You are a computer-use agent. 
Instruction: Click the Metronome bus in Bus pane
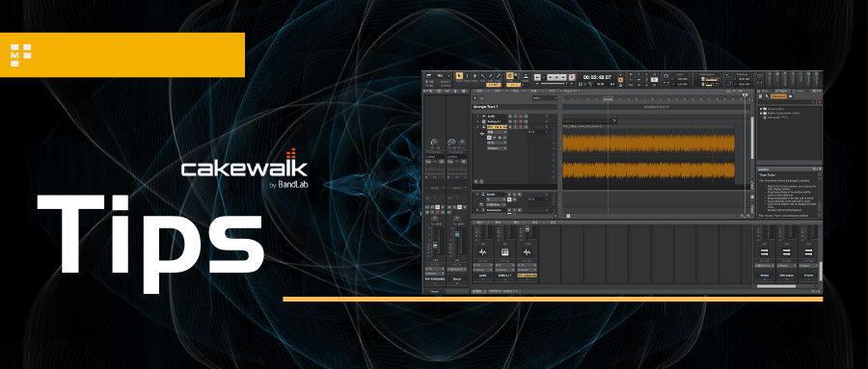point(496,210)
